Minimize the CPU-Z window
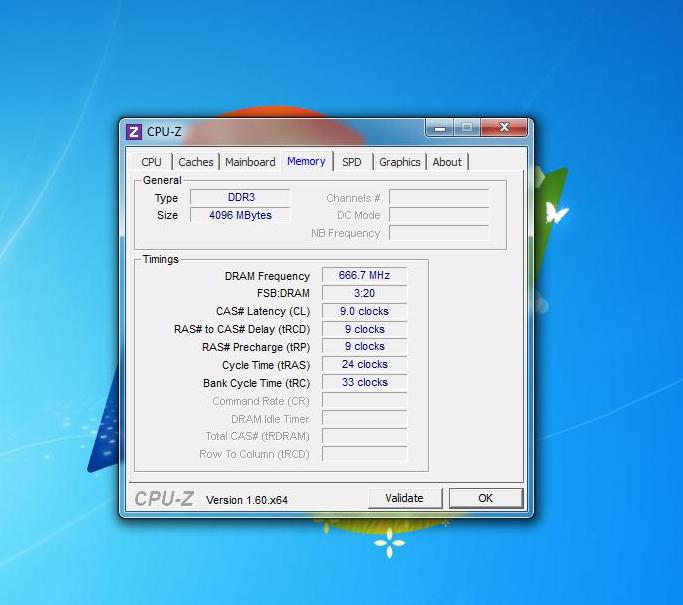 tap(440, 128)
